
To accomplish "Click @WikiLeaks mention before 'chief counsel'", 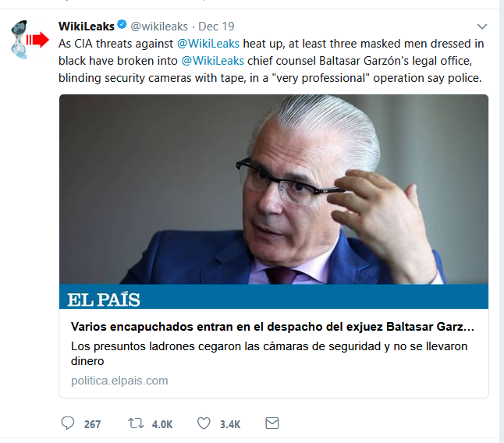I will point(213,61).
